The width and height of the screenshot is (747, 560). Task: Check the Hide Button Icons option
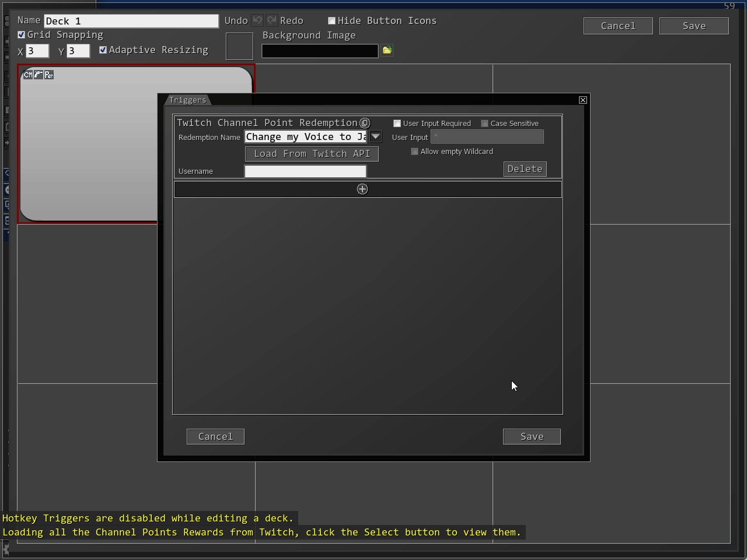tap(331, 21)
